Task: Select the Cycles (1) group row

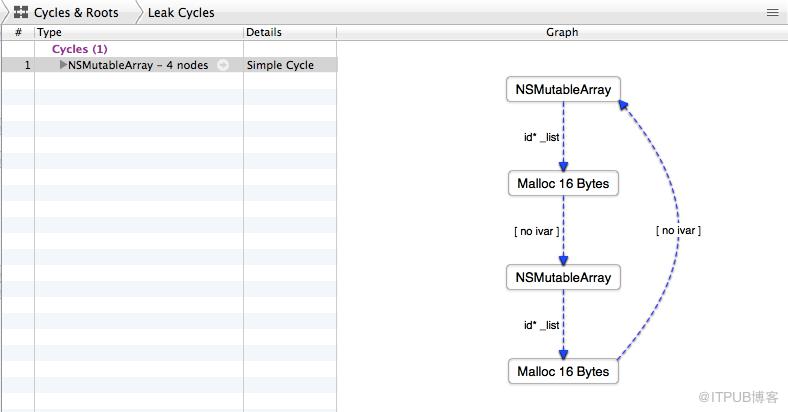Action: 79,49
